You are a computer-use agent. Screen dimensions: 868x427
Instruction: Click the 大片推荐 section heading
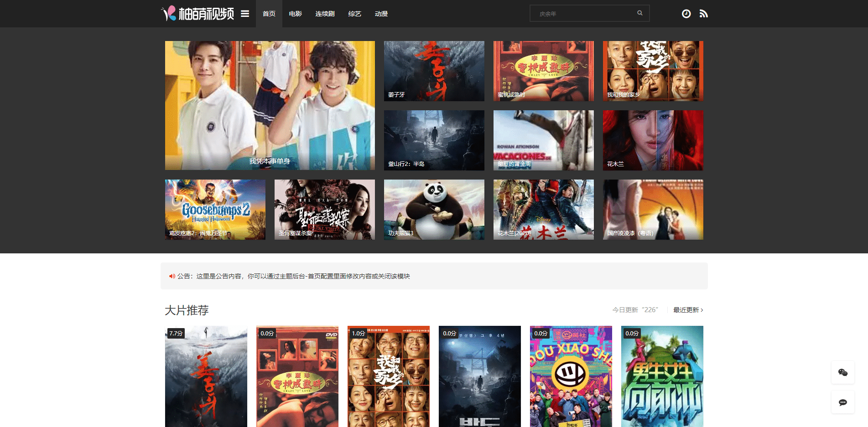click(187, 310)
